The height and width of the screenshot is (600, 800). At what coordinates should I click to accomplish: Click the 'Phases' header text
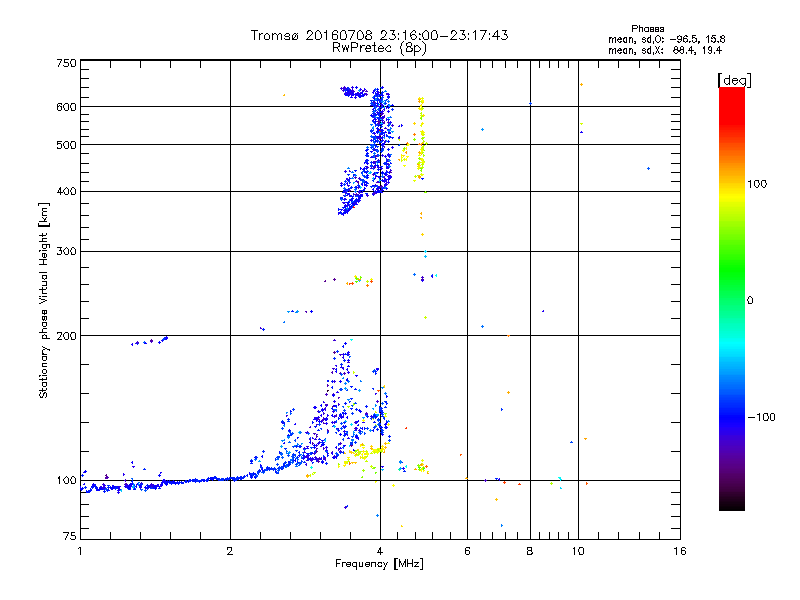pyautogui.click(x=647, y=29)
